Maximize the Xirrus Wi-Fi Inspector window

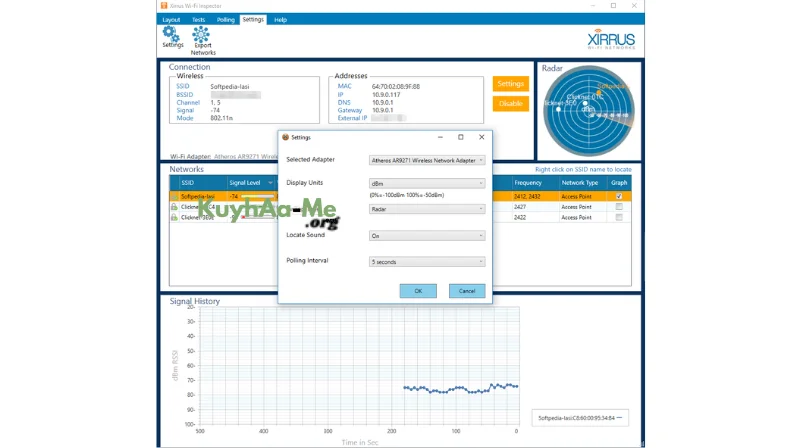click(x=613, y=6)
